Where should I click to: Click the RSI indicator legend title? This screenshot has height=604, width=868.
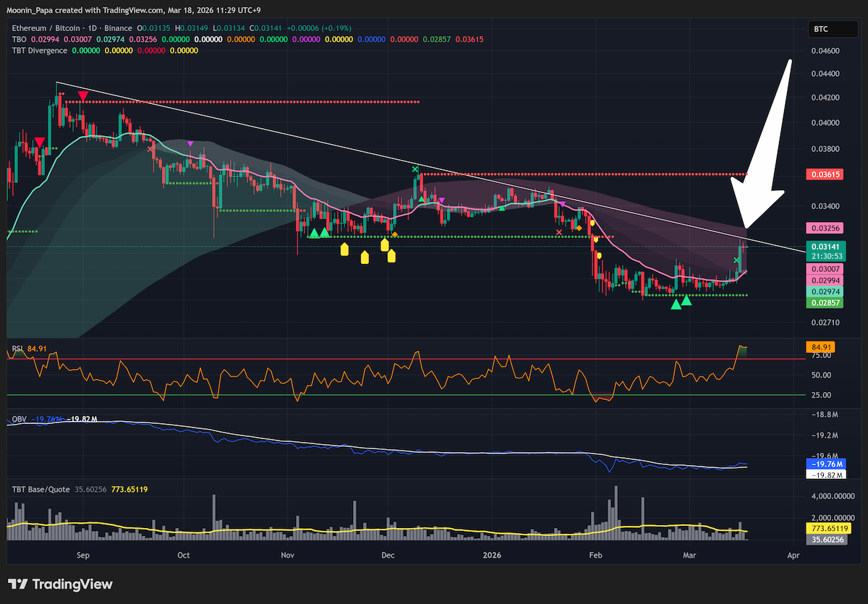pyautogui.click(x=17, y=349)
